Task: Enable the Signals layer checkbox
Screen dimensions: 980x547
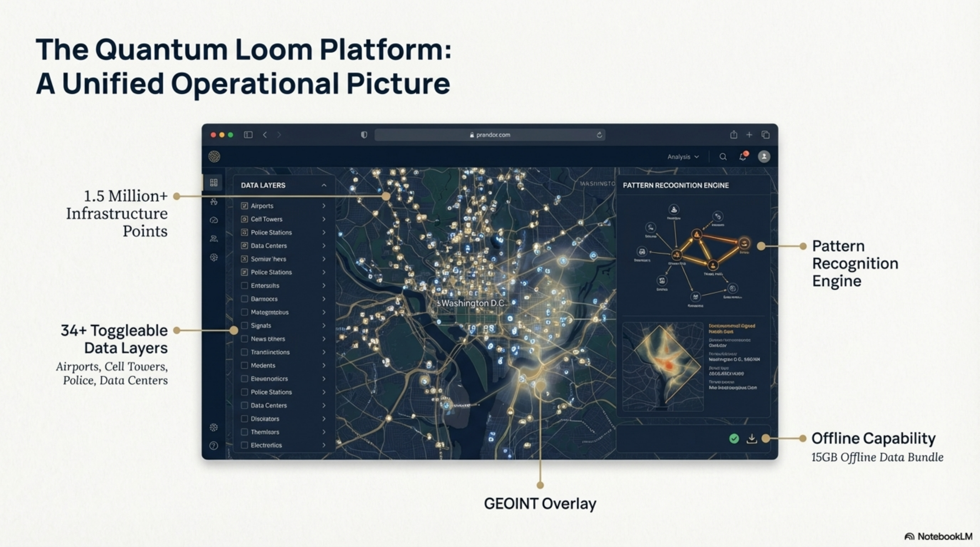Action: (x=244, y=325)
